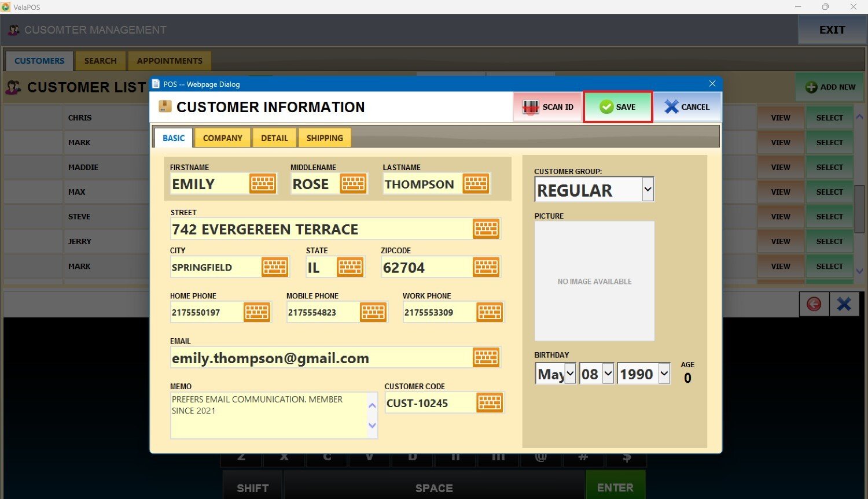Cancel the customer information dialog

click(x=687, y=107)
